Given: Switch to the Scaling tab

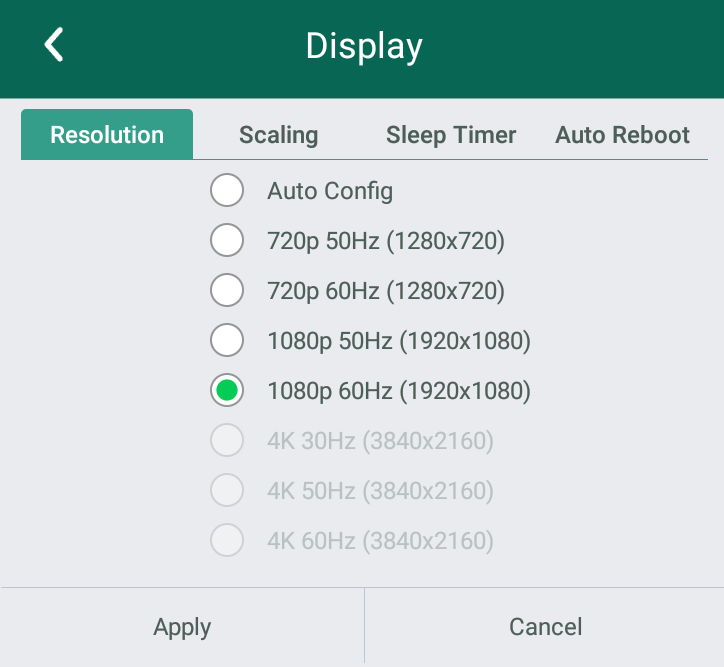Looking at the screenshot, I should [x=278, y=135].
